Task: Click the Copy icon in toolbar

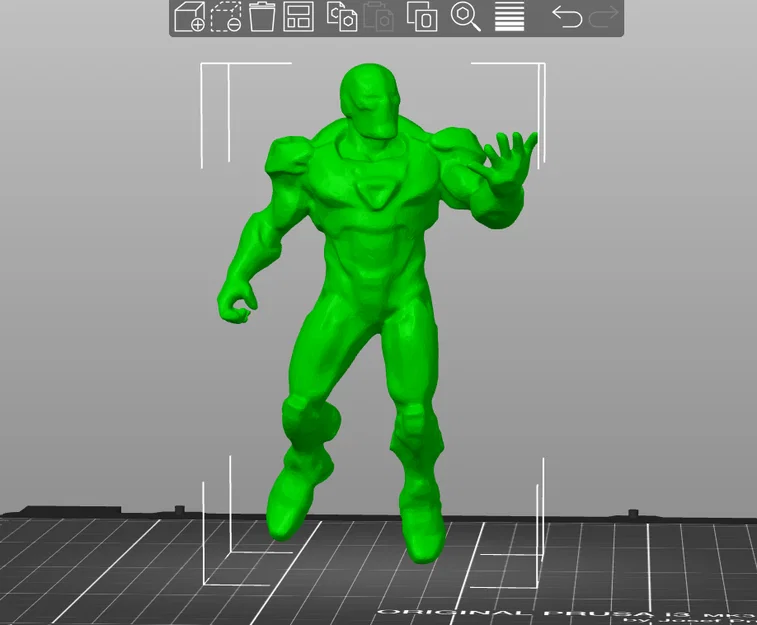Action: (x=342, y=17)
